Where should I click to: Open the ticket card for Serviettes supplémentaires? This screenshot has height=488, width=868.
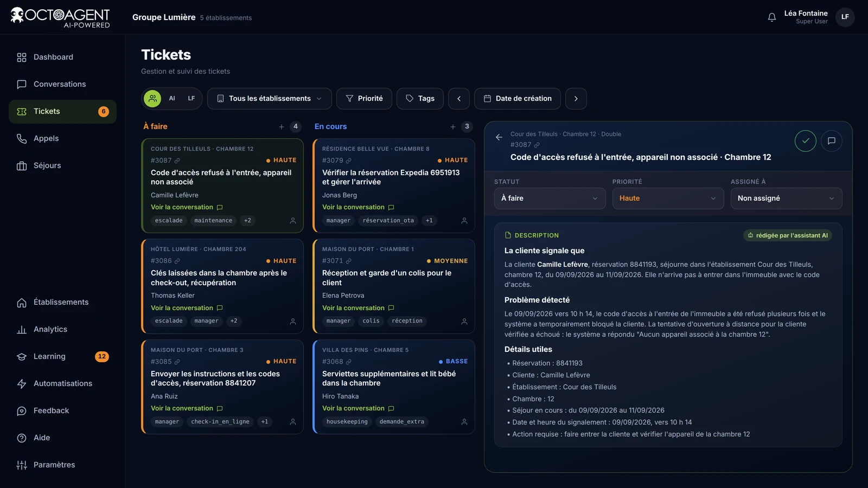click(394, 387)
